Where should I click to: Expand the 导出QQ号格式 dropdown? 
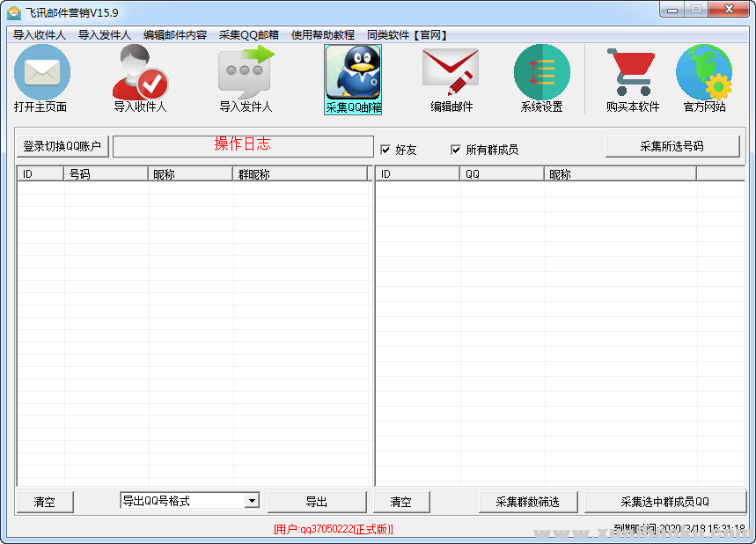(252, 501)
